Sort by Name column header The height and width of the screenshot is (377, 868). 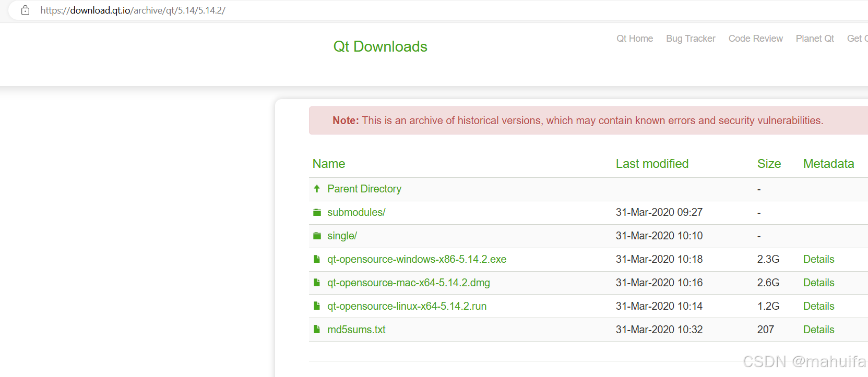(x=329, y=164)
